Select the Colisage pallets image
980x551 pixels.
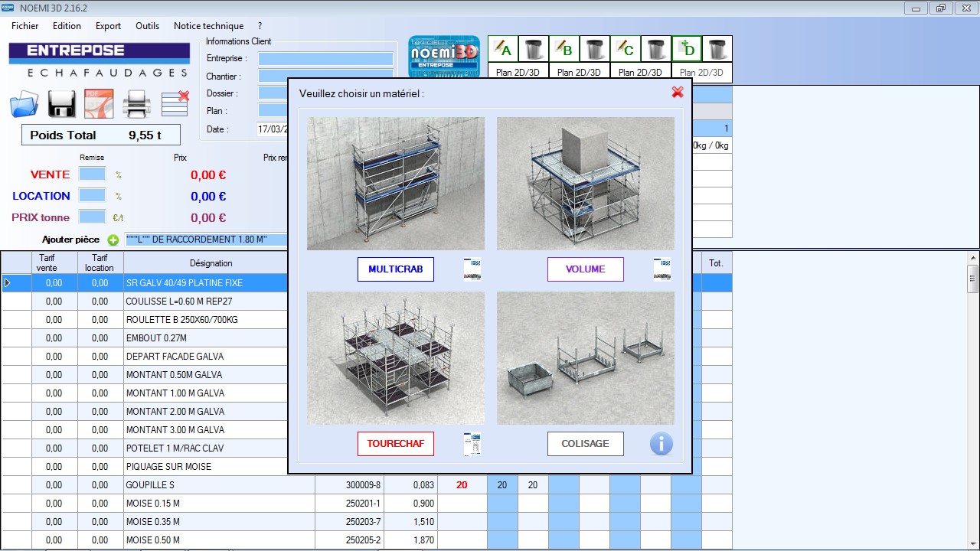click(x=586, y=358)
